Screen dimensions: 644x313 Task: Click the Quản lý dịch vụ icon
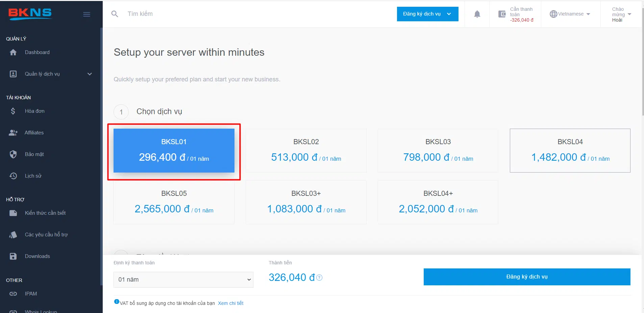13,74
